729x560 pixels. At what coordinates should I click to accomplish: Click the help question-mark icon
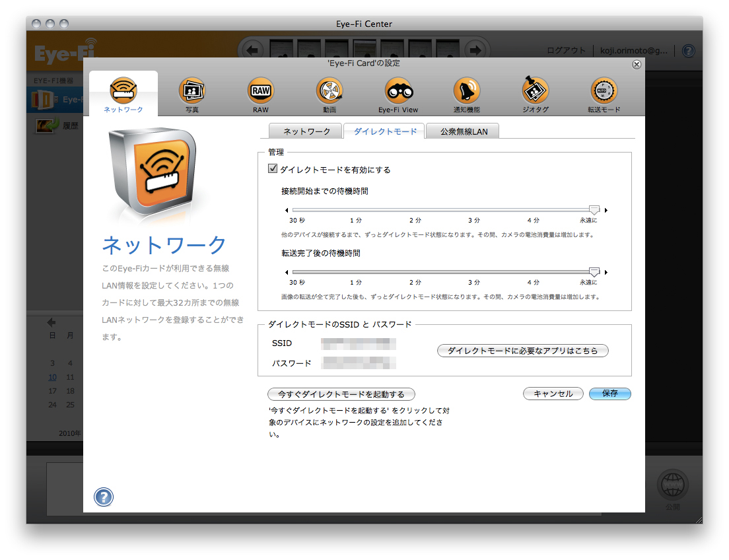[104, 497]
